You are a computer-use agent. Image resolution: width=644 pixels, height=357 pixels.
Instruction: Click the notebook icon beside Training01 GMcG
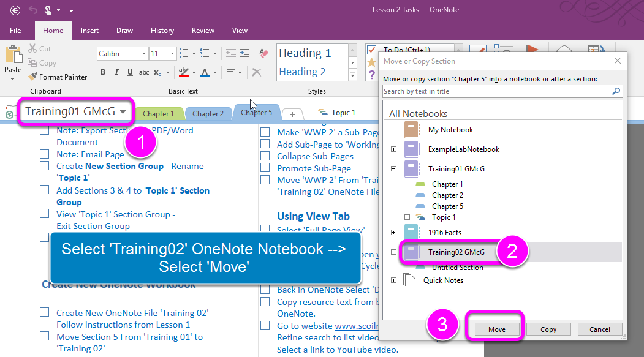(10, 111)
